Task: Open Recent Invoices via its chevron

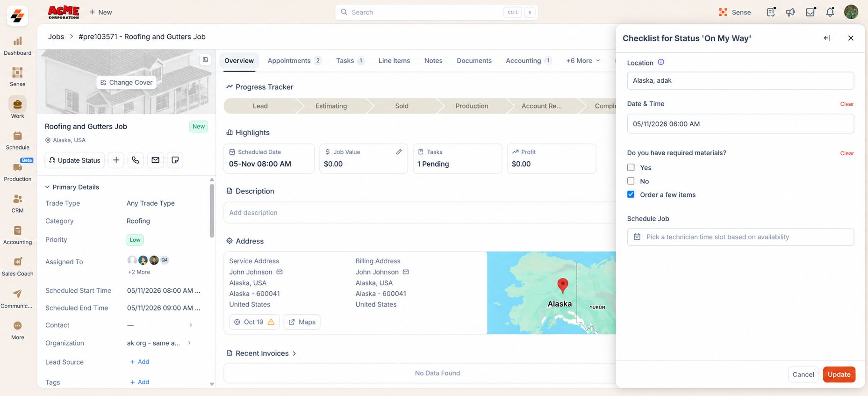Action: coord(294,353)
